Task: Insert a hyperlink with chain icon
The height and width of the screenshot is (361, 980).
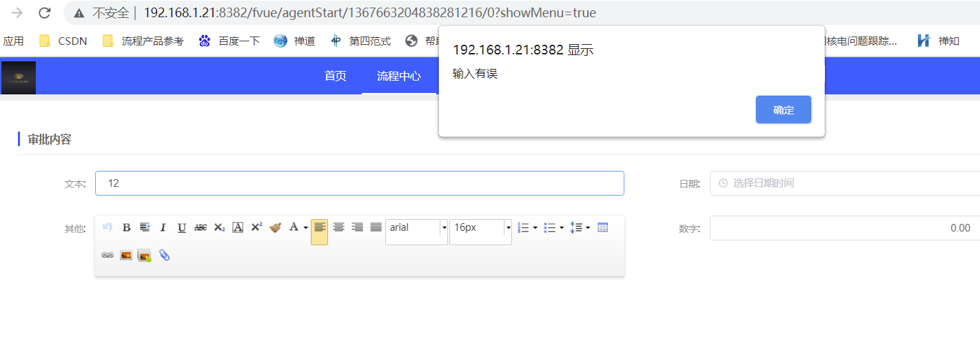Action: (108, 255)
